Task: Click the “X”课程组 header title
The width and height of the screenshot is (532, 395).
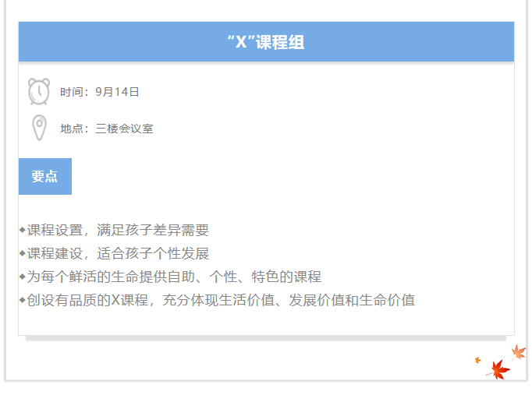Action: coord(266,42)
